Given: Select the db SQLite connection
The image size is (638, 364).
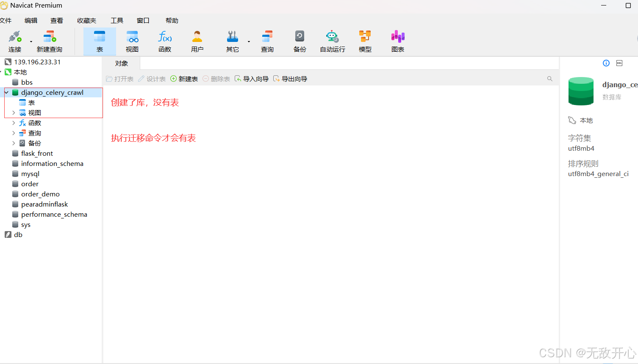Looking at the screenshot, I should [x=18, y=234].
